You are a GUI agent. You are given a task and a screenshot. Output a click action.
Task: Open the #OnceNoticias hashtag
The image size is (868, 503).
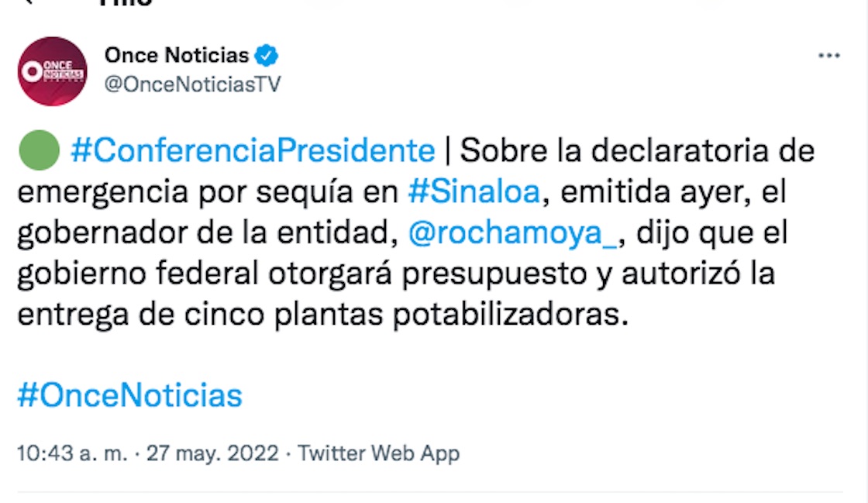(130, 395)
